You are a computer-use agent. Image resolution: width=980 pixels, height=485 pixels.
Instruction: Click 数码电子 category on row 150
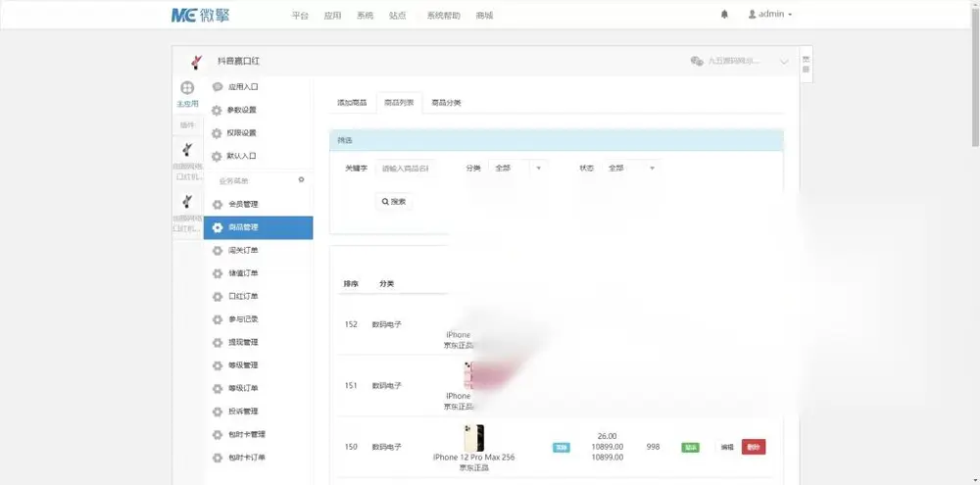tap(387, 447)
